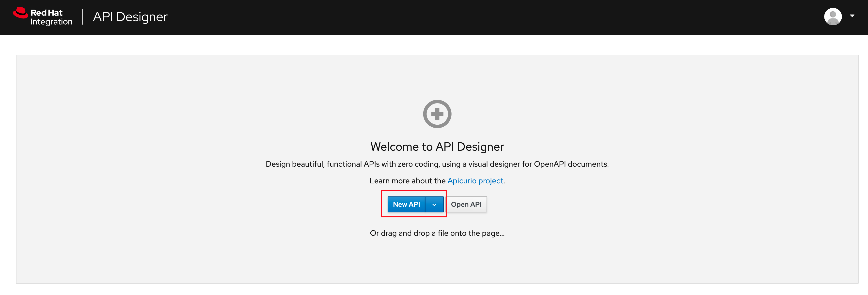Click the API Designer header title
Screen dimensions: 868x295
[x=130, y=17]
